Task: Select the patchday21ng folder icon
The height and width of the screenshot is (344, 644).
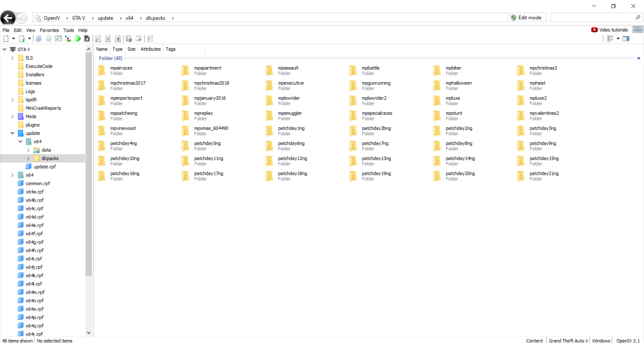Action: click(x=521, y=176)
